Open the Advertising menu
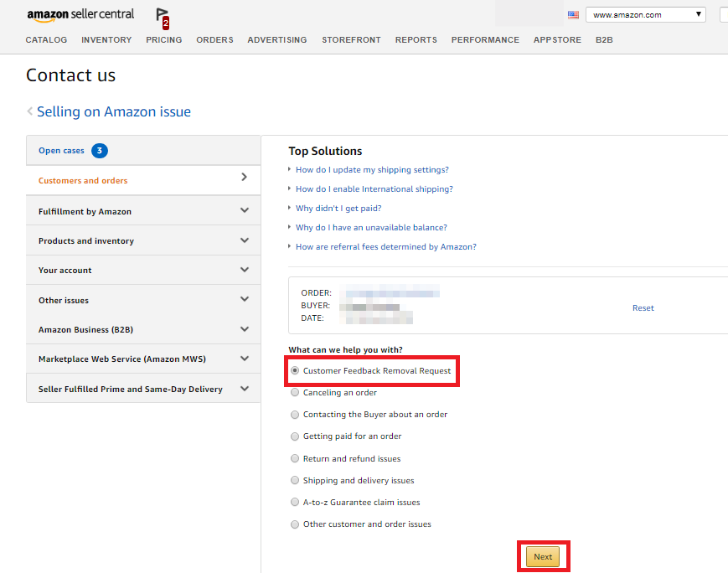Image resolution: width=728 pixels, height=573 pixels. pyautogui.click(x=277, y=40)
